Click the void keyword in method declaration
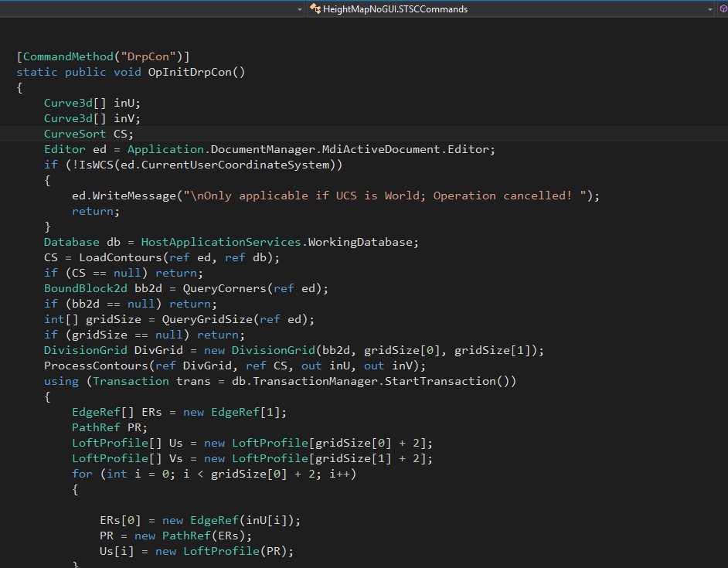 (128, 72)
